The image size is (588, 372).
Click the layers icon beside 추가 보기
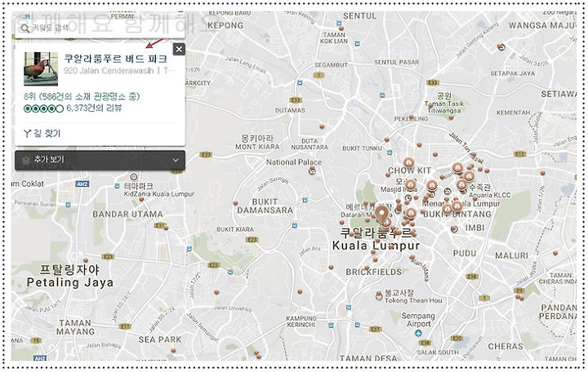[x=25, y=161]
